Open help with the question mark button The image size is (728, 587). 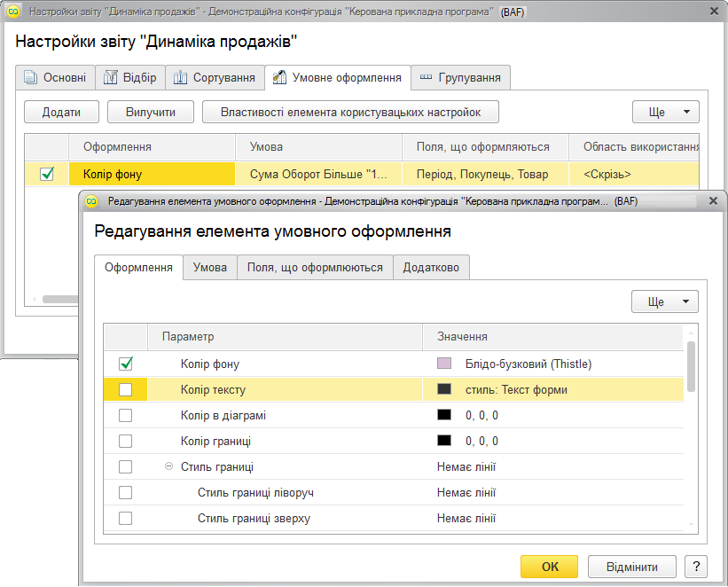[x=696, y=567]
